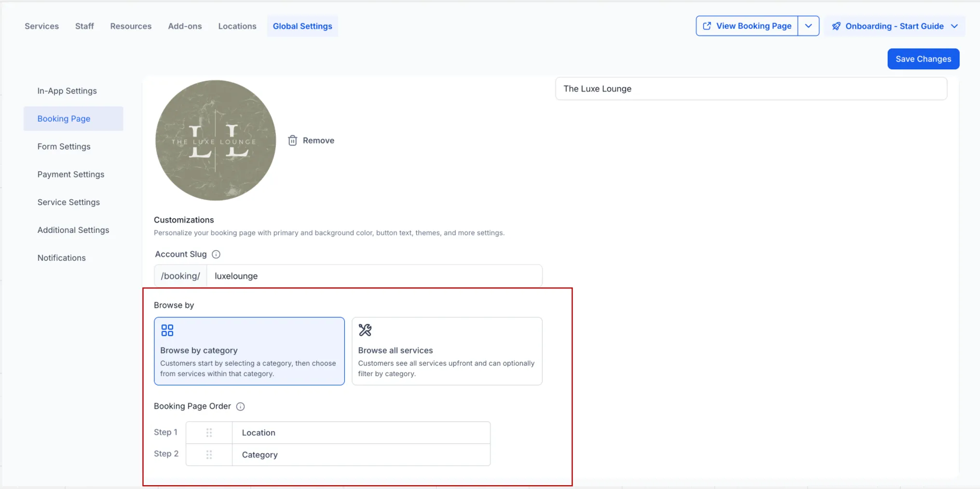Open the Services tab

[x=41, y=26]
